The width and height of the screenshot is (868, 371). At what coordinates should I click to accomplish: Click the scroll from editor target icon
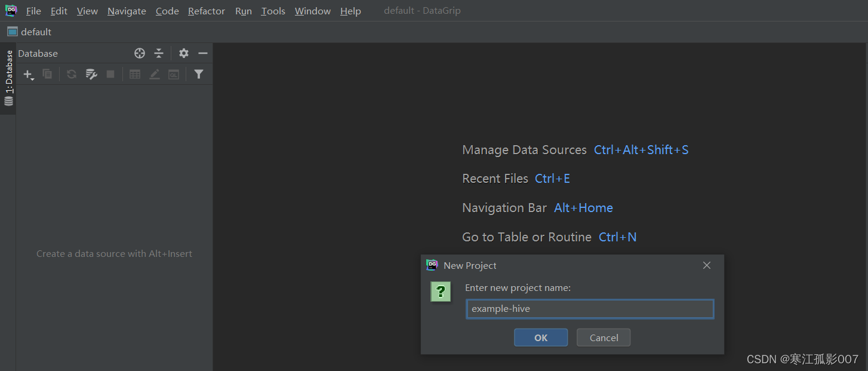[140, 53]
